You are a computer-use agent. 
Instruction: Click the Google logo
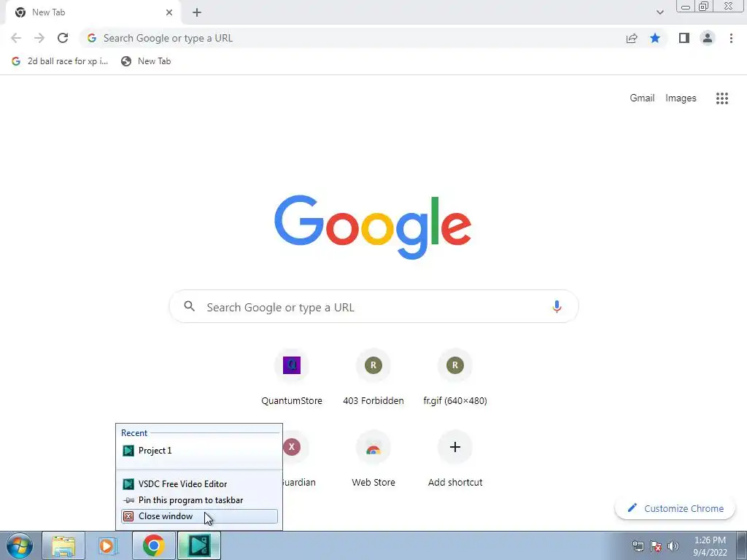click(373, 227)
